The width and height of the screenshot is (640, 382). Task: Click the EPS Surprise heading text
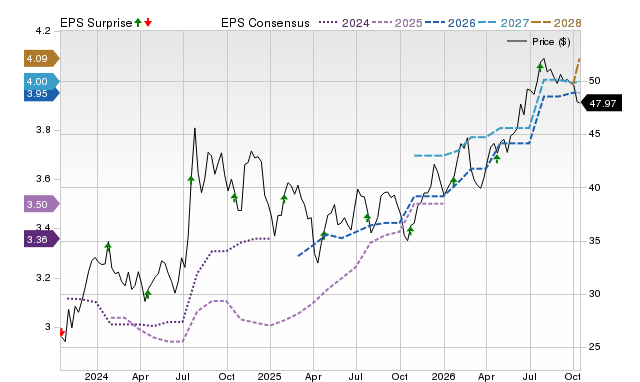[x=96, y=23]
